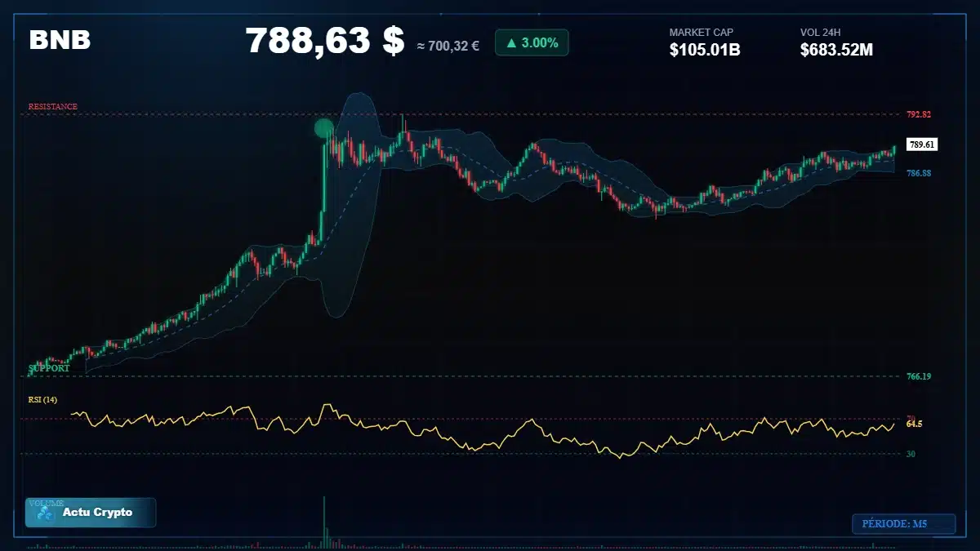Click the 788,63 $ price value

pyautogui.click(x=325, y=41)
